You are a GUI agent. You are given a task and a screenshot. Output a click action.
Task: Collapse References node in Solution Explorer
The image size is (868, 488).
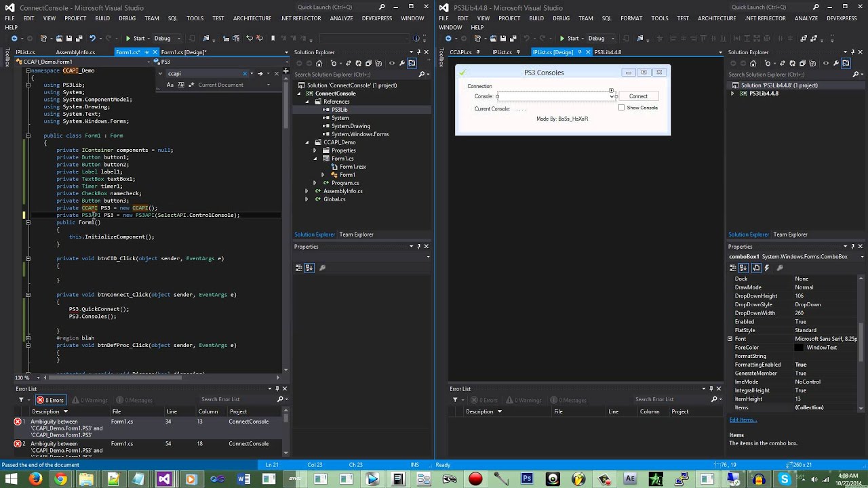(307, 102)
